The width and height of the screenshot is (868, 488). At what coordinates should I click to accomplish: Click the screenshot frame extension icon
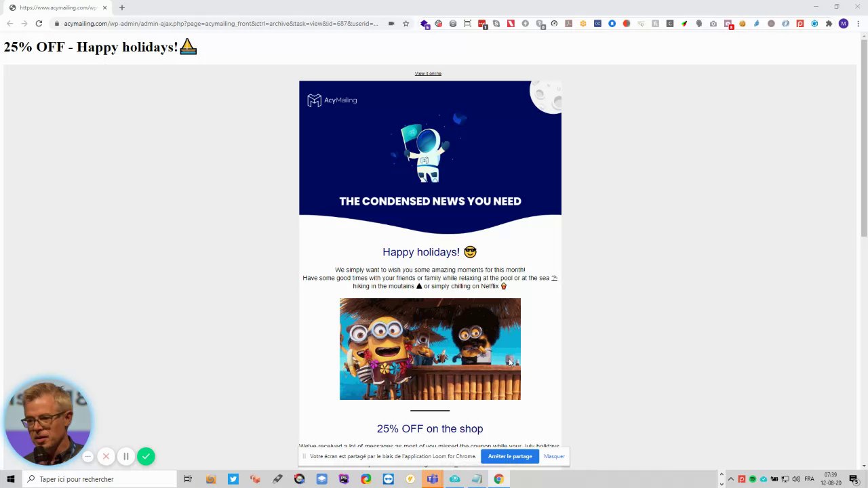click(x=467, y=24)
